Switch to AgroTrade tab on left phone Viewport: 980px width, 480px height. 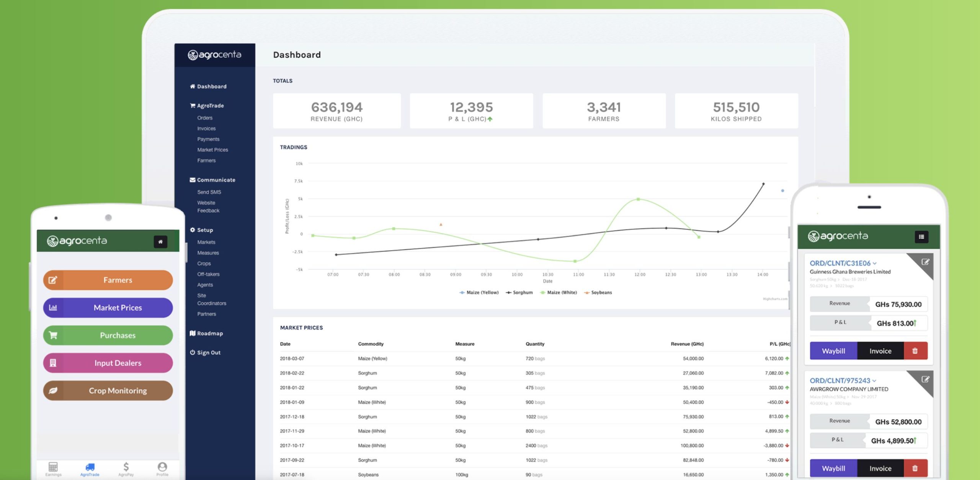pyautogui.click(x=90, y=469)
